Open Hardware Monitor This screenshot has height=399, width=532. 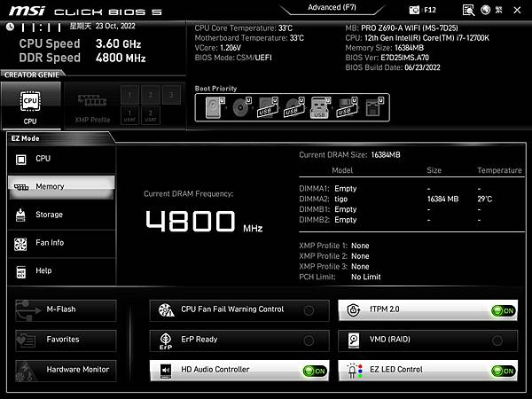66,371
